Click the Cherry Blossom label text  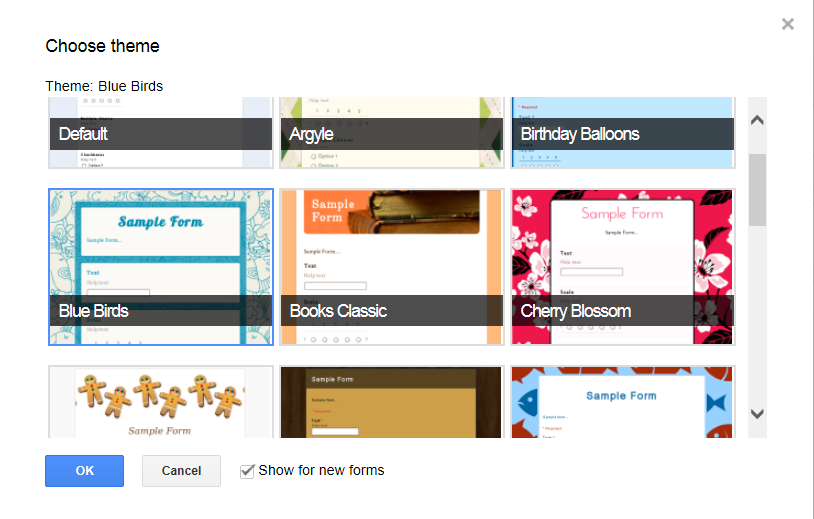tap(576, 311)
